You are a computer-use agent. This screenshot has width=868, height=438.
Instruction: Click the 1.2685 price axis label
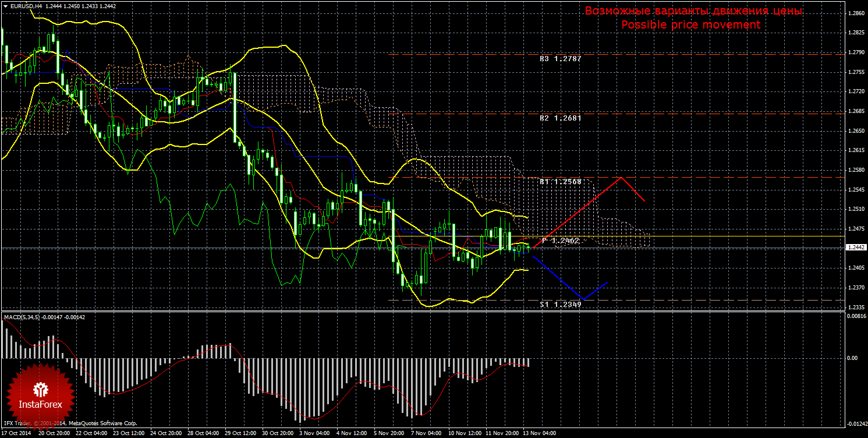(x=856, y=111)
